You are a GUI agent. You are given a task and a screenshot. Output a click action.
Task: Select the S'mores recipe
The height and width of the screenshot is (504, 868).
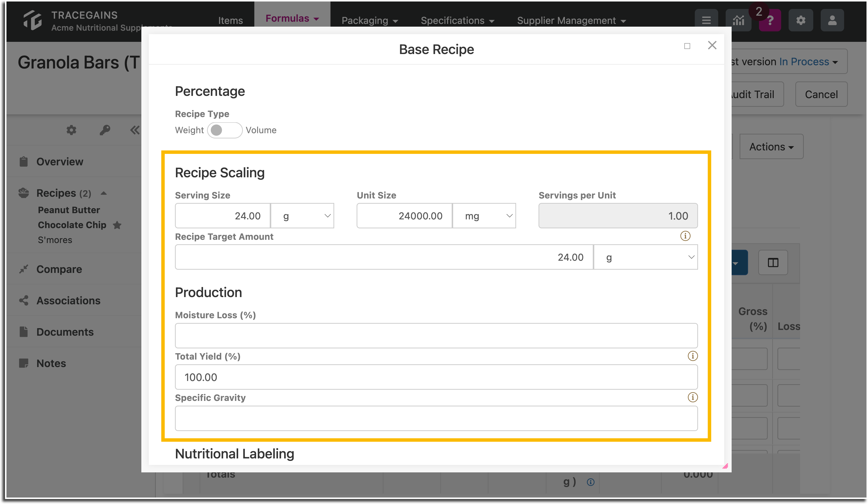point(55,240)
